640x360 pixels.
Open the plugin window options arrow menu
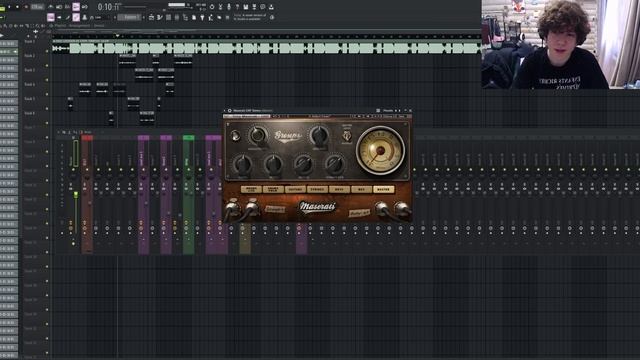pos(225,111)
